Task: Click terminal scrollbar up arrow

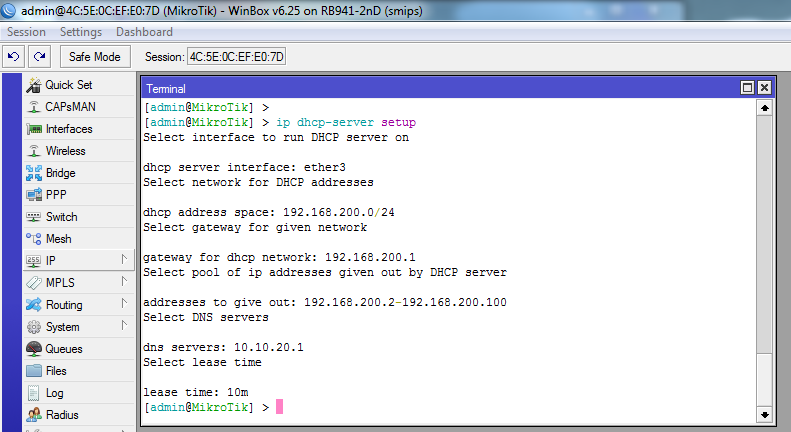Action: tap(765, 108)
